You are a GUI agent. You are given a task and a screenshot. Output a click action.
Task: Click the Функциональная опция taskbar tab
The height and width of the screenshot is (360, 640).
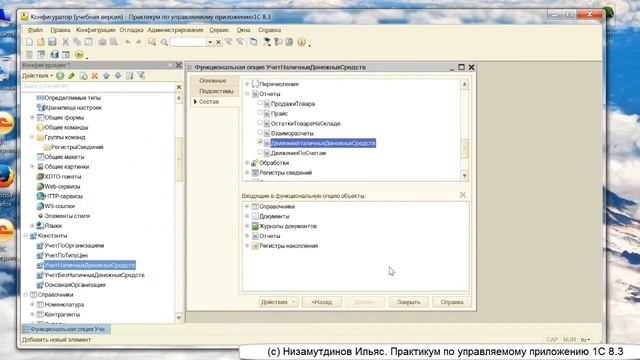(66, 329)
